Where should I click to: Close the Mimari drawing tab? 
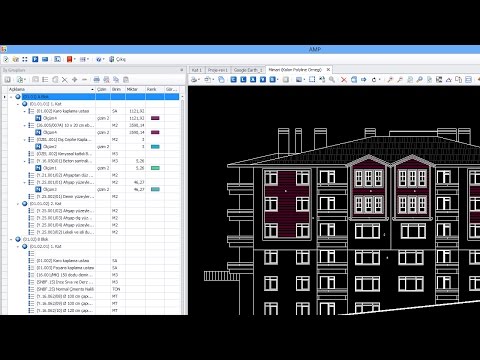pos(328,70)
